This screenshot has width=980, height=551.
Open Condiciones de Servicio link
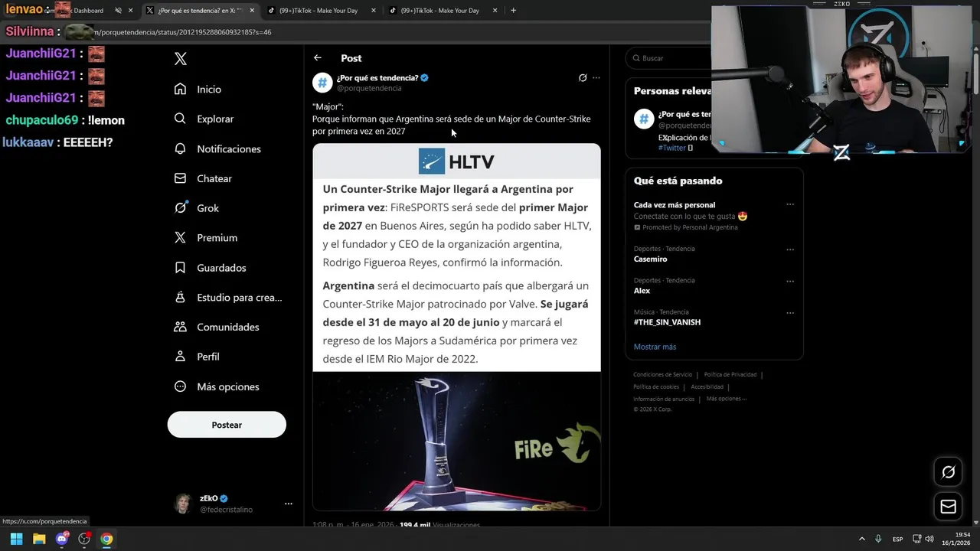tap(662, 374)
